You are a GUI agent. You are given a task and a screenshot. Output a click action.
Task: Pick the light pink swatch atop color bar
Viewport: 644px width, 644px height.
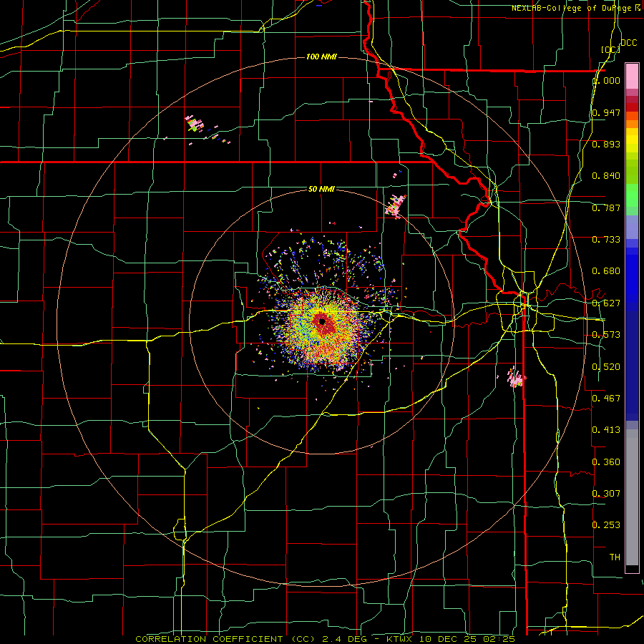coord(632,77)
